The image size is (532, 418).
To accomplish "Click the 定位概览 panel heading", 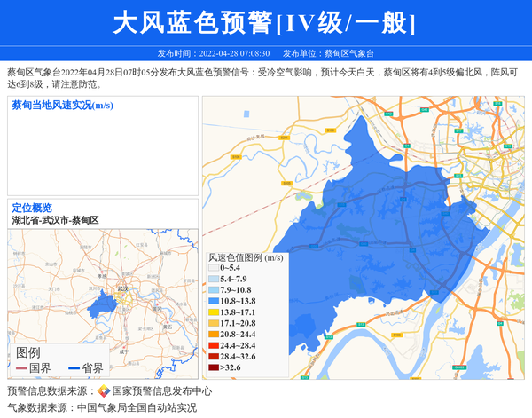I will pos(32,208).
